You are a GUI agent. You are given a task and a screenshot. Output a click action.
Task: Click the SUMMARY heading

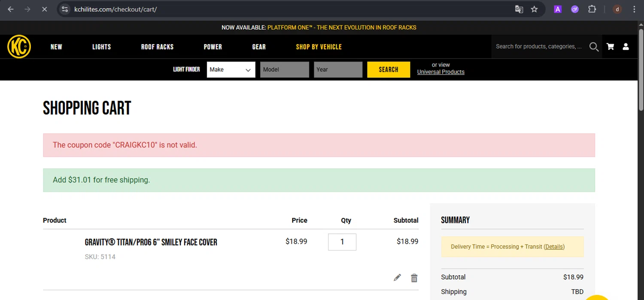pos(455,220)
